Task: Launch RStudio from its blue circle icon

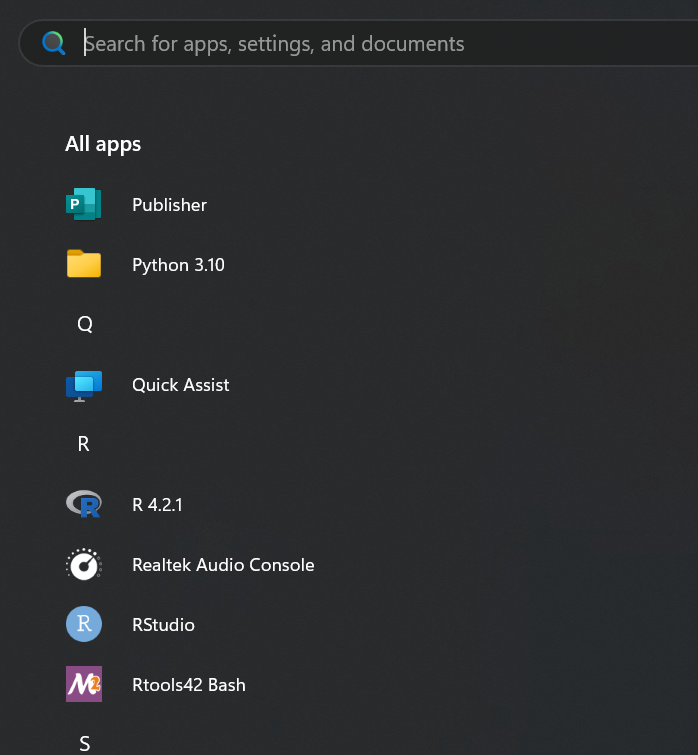Action: coord(84,624)
